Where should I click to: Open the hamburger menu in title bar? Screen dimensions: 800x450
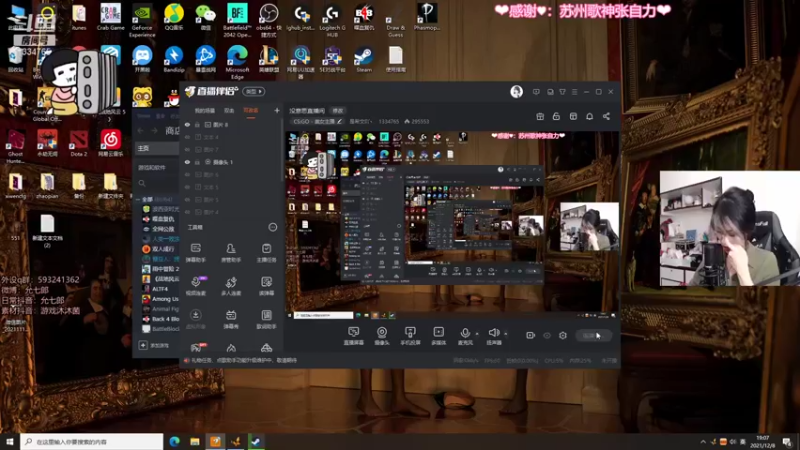click(574, 92)
